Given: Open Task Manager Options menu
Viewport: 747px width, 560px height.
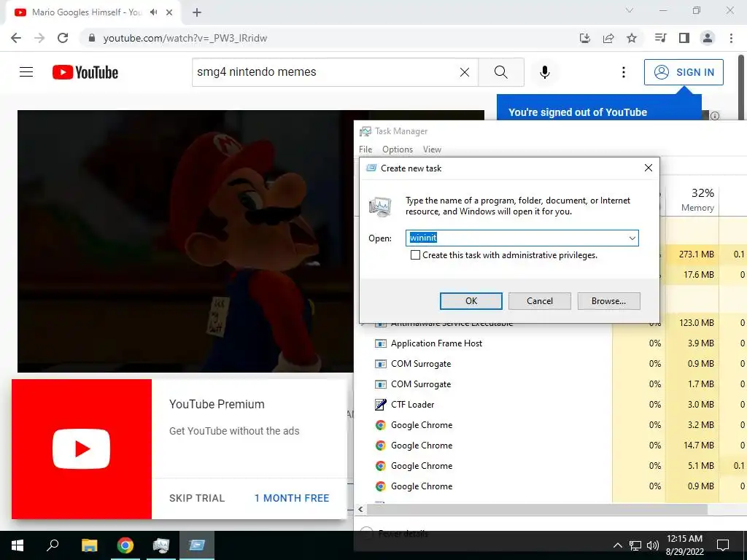Looking at the screenshot, I should (x=398, y=149).
